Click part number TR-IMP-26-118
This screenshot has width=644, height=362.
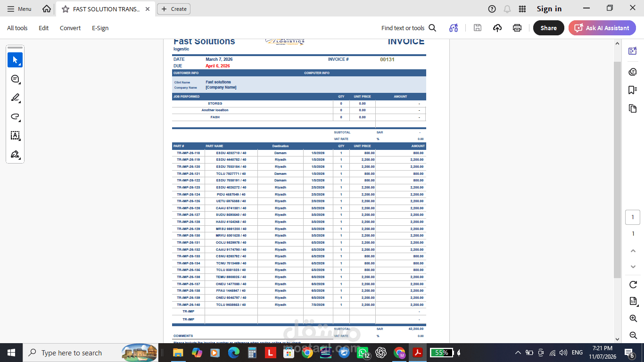[189, 153]
